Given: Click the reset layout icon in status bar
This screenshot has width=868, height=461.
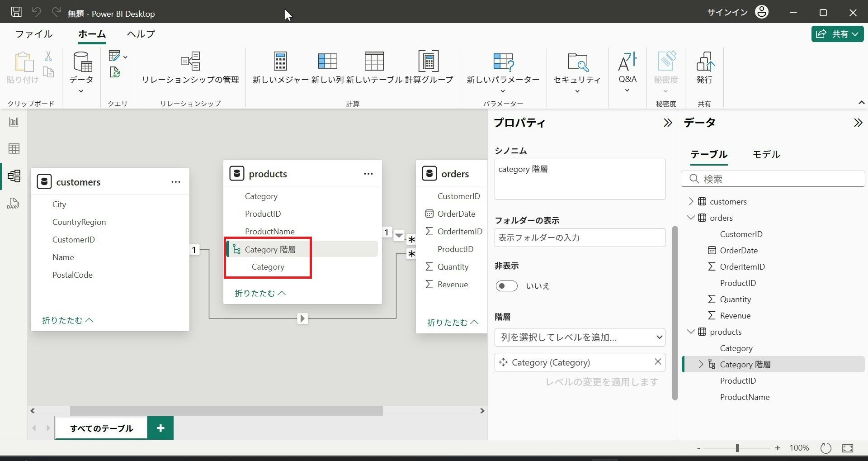Looking at the screenshot, I should pos(826,448).
